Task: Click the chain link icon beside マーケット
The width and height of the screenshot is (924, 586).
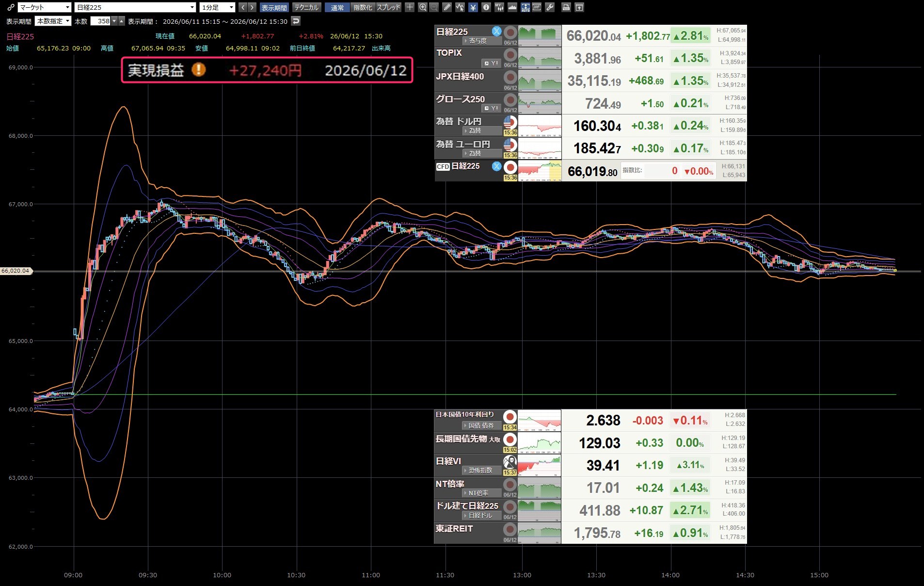Action: pos(10,7)
